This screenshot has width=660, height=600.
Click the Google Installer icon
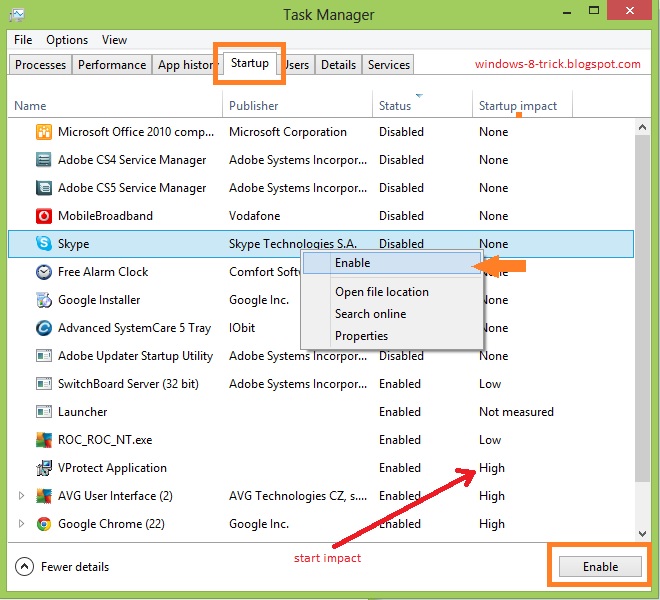44,300
